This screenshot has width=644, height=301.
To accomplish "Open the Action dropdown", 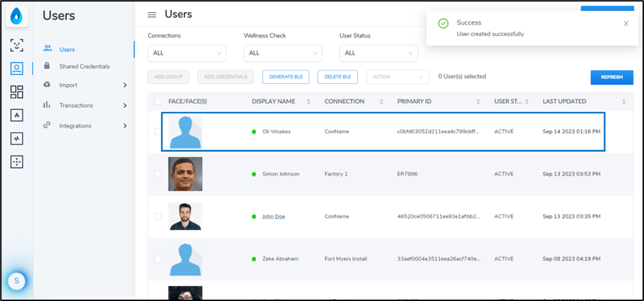I will click(398, 77).
